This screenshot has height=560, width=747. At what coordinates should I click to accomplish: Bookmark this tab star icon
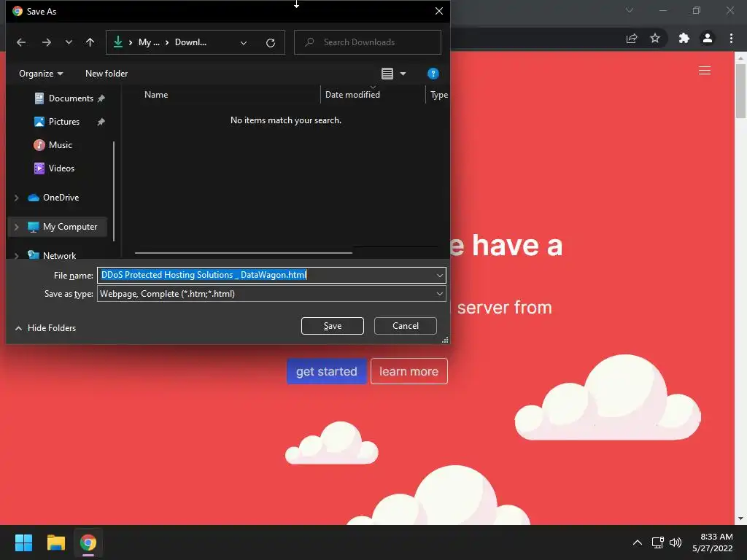pos(655,39)
